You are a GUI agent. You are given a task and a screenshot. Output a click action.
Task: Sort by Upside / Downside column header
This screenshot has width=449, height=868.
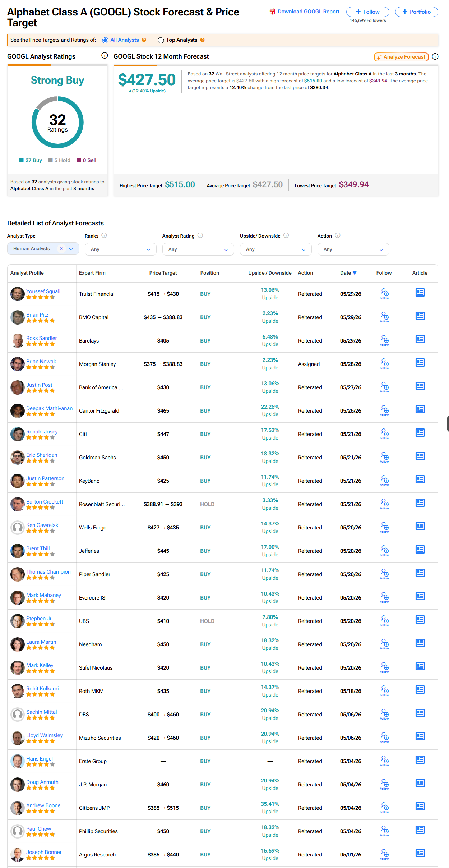(270, 273)
